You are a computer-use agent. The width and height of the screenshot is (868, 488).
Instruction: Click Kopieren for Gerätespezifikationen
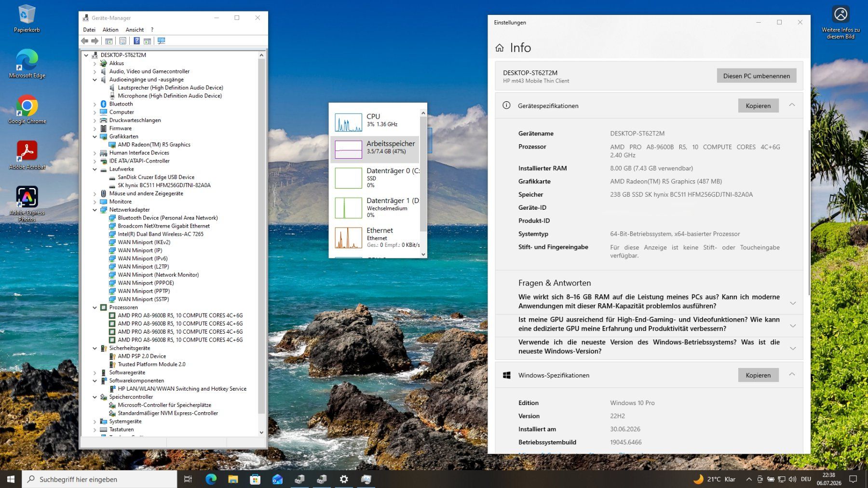tap(758, 106)
